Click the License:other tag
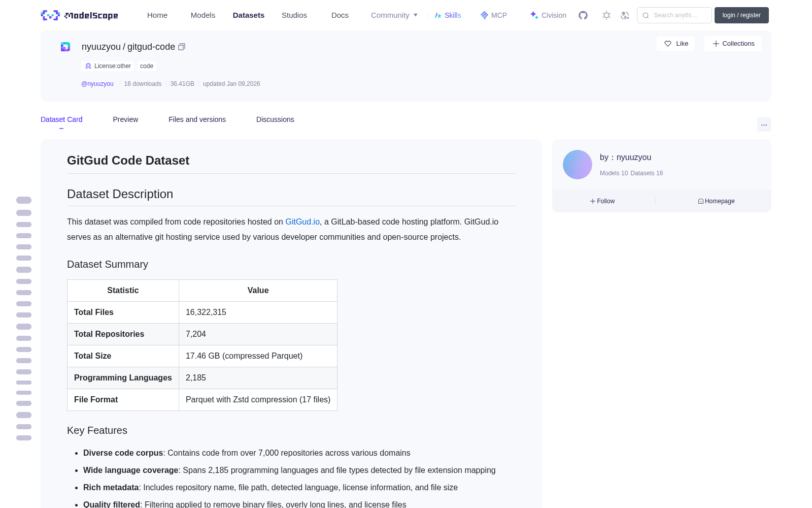812x508 pixels. (x=108, y=66)
